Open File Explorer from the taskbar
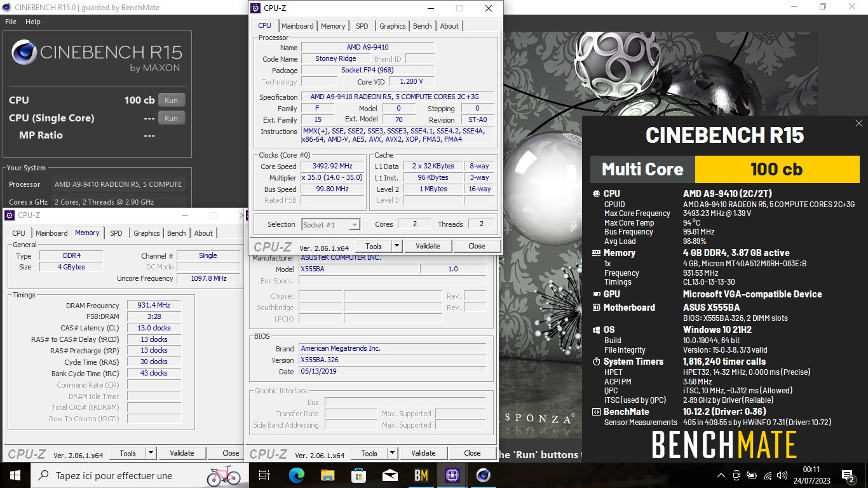The image size is (868, 488). tap(327, 475)
